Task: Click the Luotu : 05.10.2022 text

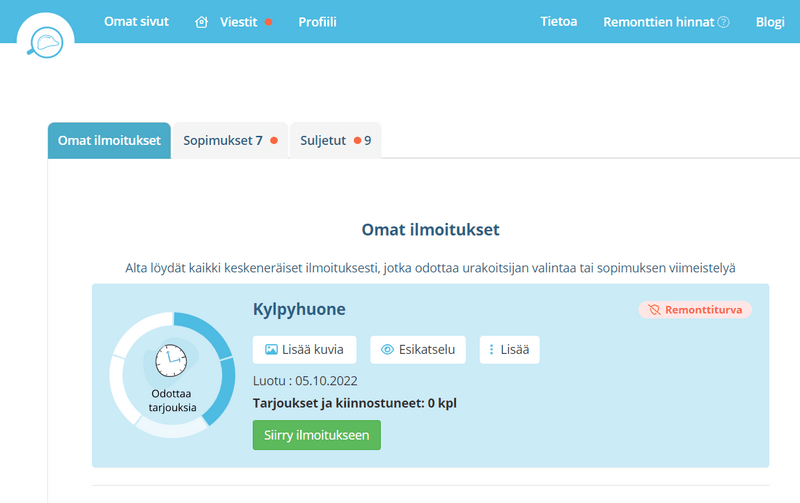Action: coord(305,381)
